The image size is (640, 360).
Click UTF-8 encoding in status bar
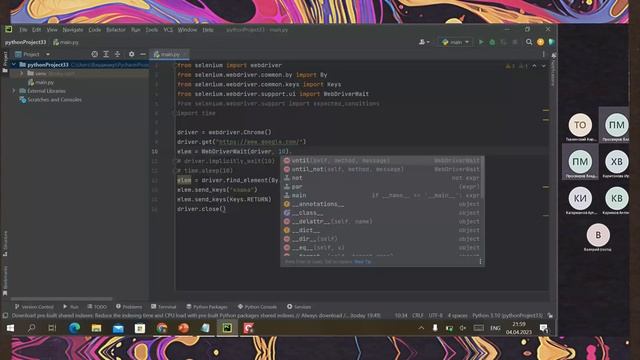tap(436, 316)
